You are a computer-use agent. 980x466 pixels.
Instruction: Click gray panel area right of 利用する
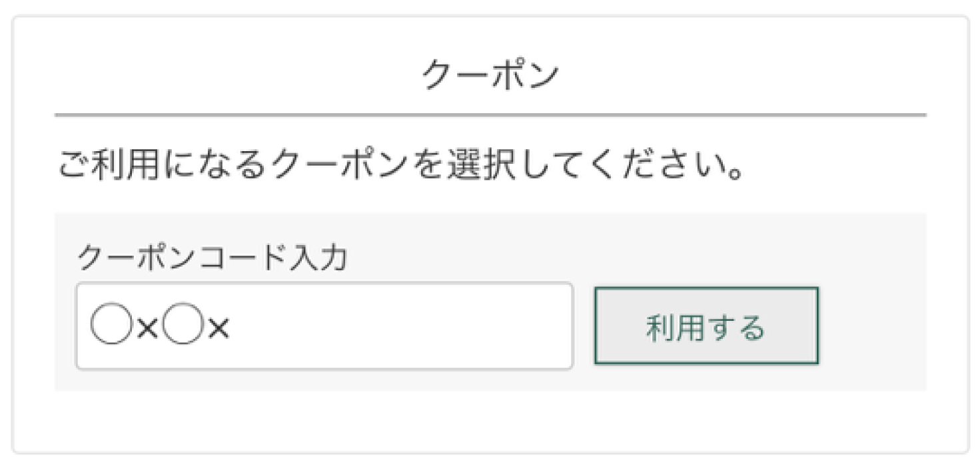[x=873, y=326]
